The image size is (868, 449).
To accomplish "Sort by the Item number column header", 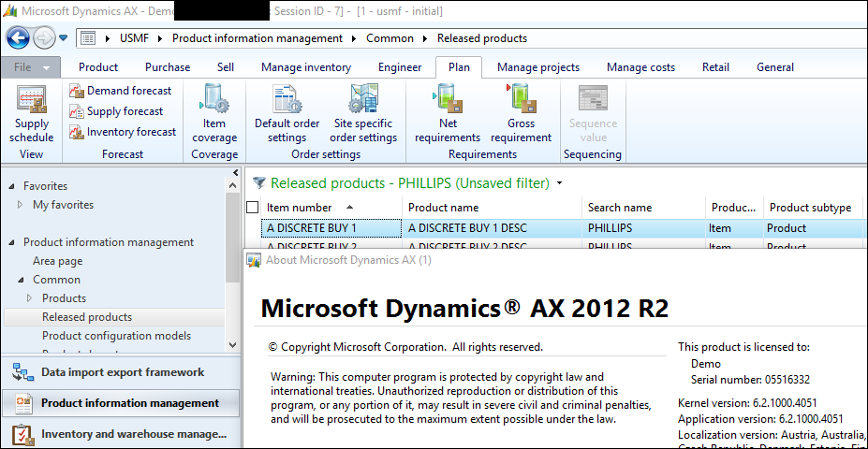I will point(331,208).
